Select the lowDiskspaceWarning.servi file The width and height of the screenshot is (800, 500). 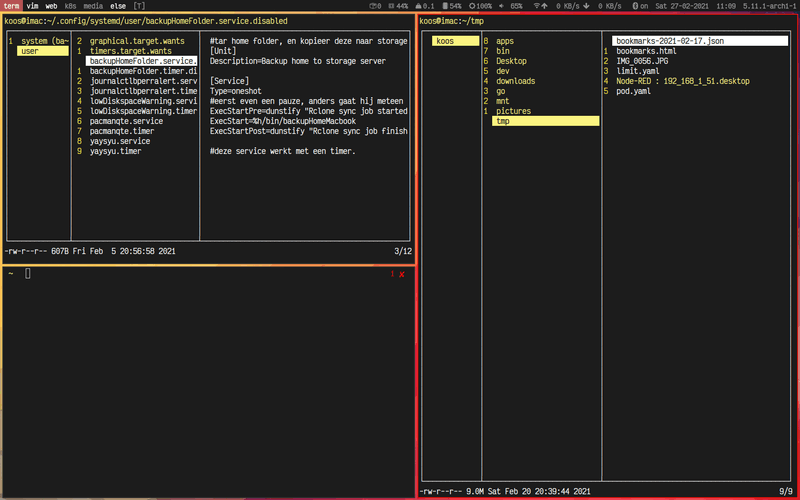pos(143,101)
